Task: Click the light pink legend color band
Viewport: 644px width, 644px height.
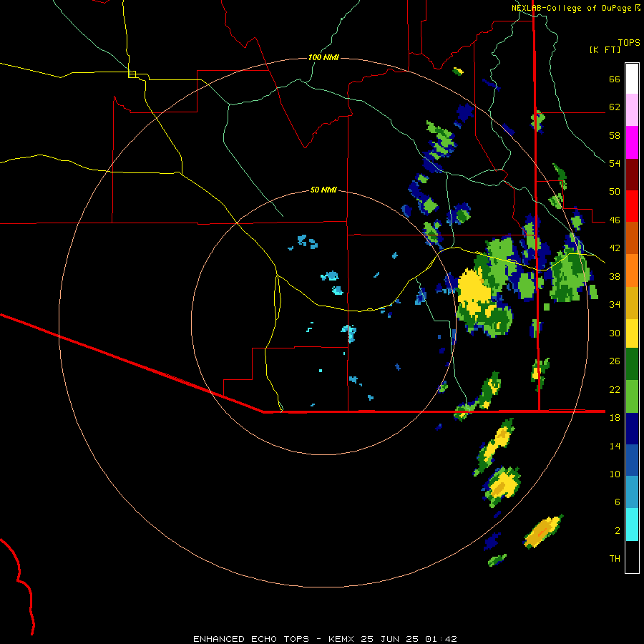Action: [632, 109]
